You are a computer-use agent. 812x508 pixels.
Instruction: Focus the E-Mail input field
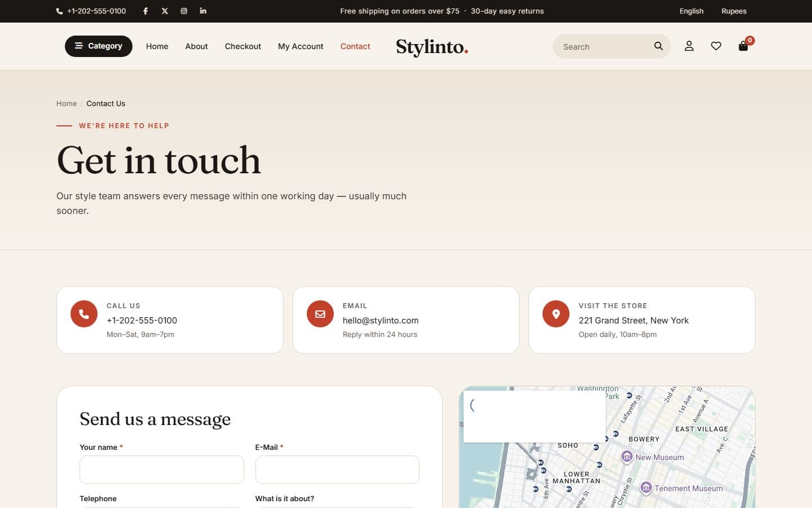[337, 470]
